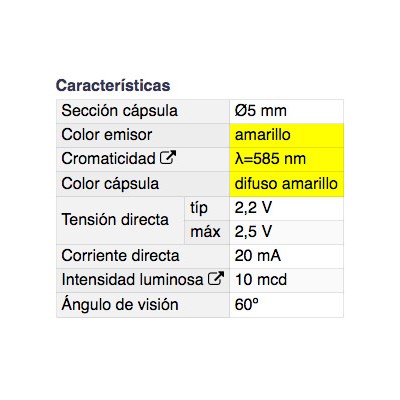Click the Características heading
The height and width of the screenshot is (400, 400).
[x=113, y=85]
